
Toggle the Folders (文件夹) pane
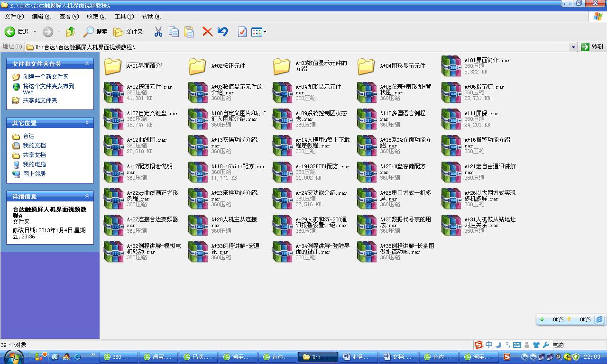point(128,32)
